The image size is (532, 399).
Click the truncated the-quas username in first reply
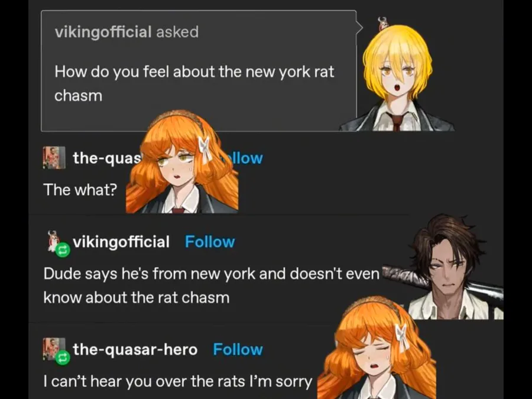click(106, 158)
